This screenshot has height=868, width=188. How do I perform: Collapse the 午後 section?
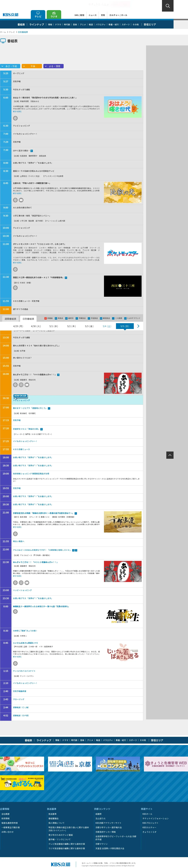32,66
